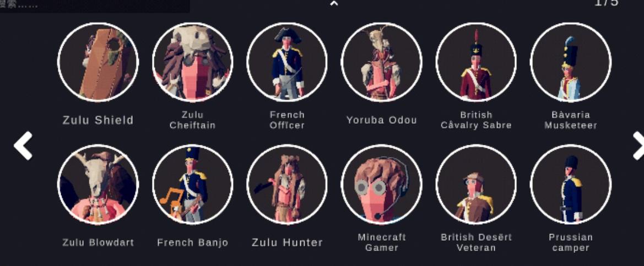Screen dimensions: 644x266
Task: Go to next page with right arrow
Action: pyautogui.click(x=638, y=146)
